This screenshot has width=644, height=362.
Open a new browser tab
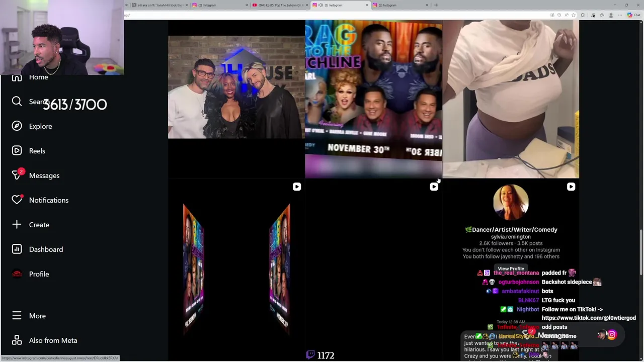point(436,5)
